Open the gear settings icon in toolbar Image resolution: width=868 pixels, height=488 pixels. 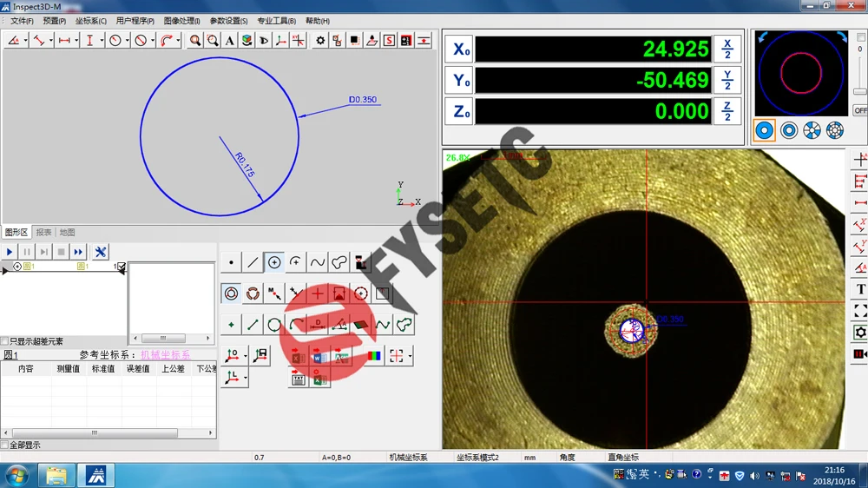tap(320, 41)
